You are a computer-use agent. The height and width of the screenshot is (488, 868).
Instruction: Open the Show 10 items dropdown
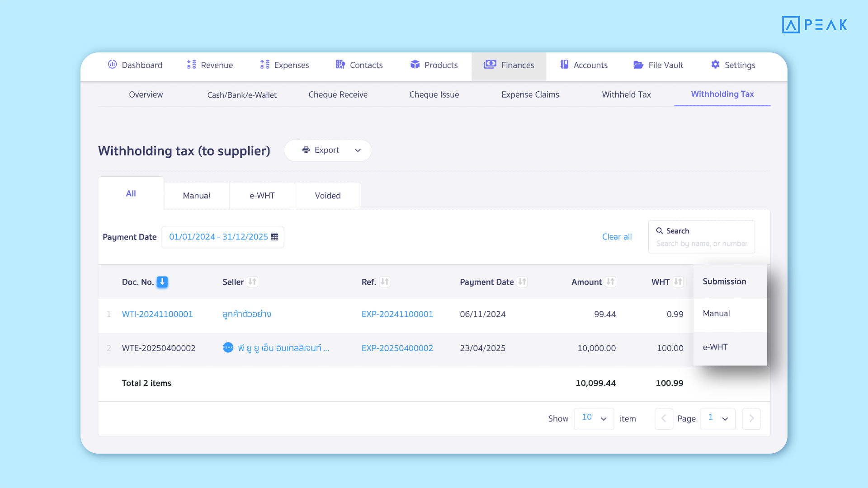tap(594, 418)
